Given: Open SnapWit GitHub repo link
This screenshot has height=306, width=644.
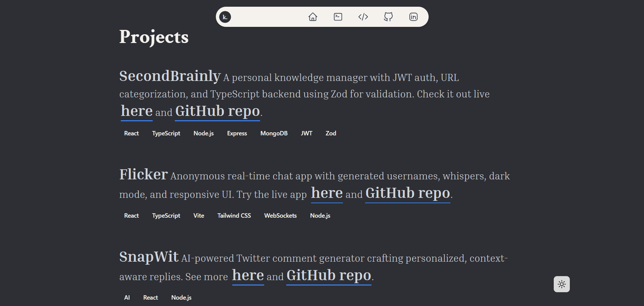Looking at the screenshot, I should coord(329,276).
